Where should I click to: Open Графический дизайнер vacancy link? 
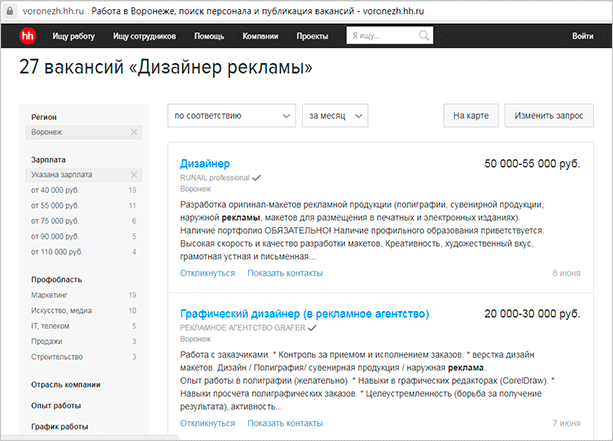(x=304, y=314)
